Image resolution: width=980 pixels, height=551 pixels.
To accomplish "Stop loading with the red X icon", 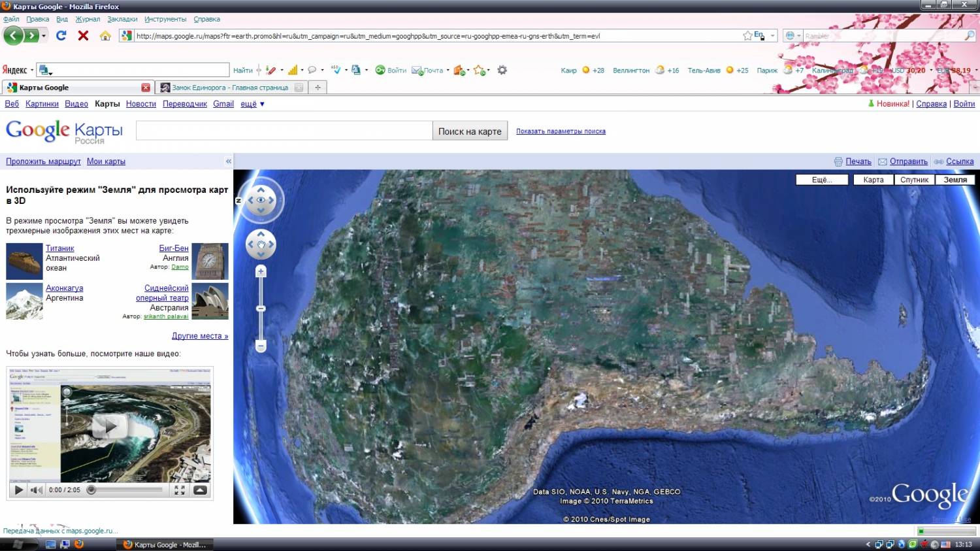I will 83,35.
